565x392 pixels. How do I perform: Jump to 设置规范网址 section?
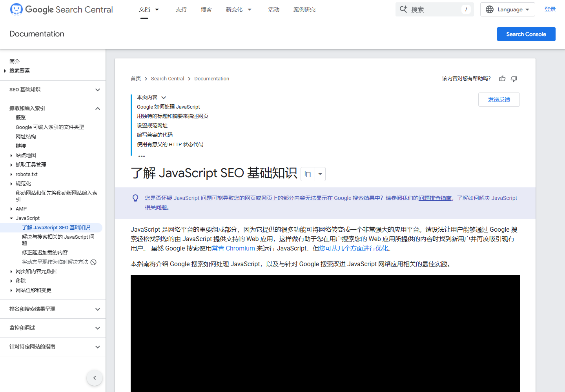tap(152, 126)
